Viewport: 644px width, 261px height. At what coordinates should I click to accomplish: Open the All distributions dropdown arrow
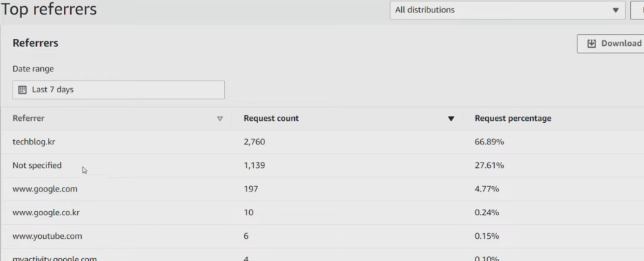pos(616,10)
